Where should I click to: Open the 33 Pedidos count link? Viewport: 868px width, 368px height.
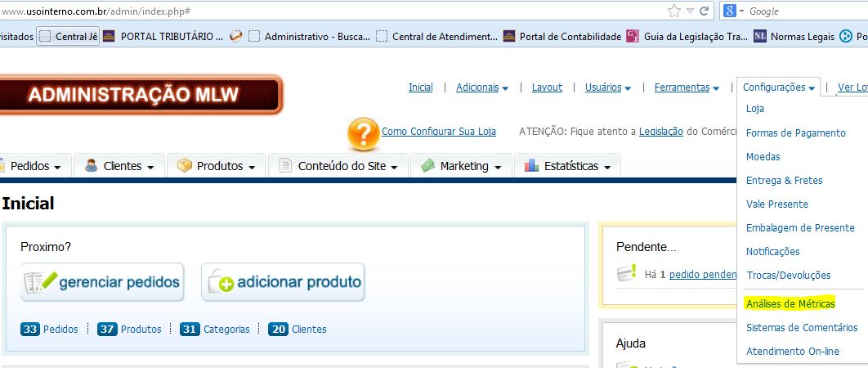[x=49, y=330]
